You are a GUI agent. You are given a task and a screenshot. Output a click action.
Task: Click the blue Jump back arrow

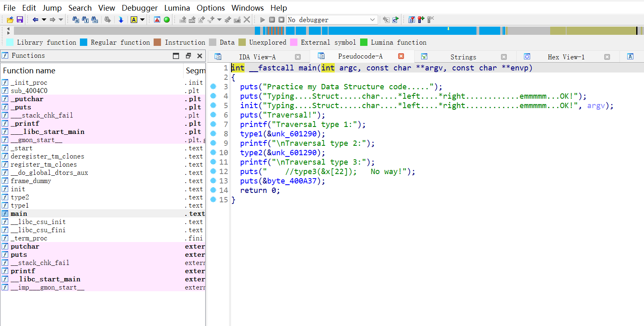click(x=35, y=20)
